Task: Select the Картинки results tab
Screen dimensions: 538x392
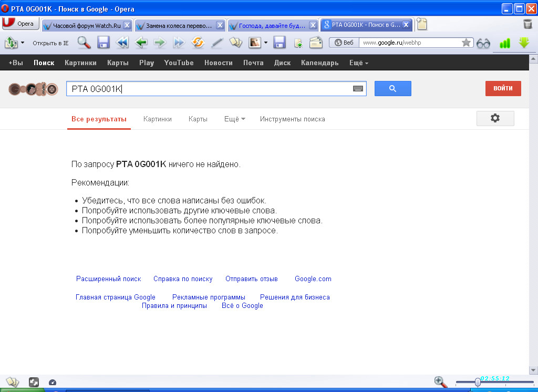Action: pos(158,119)
